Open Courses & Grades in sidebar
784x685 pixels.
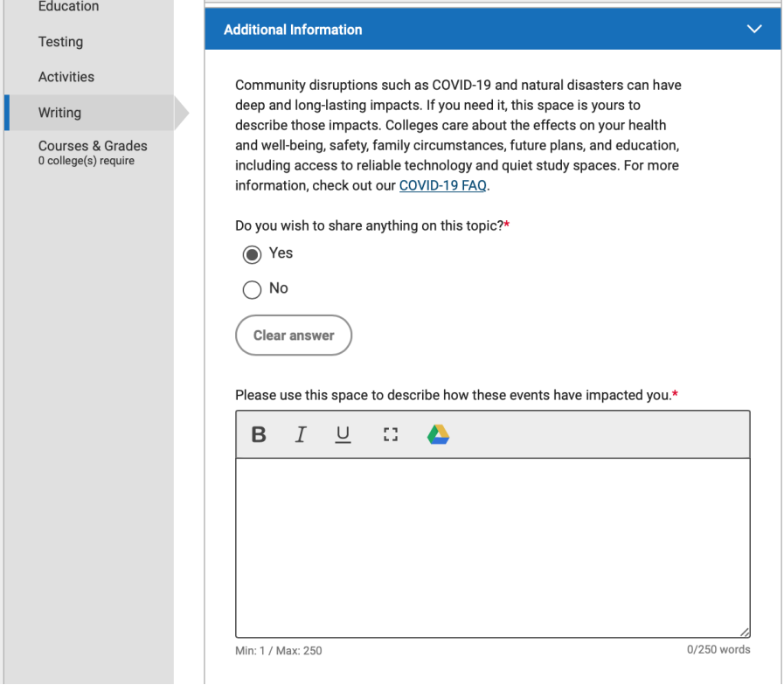point(93,147)
